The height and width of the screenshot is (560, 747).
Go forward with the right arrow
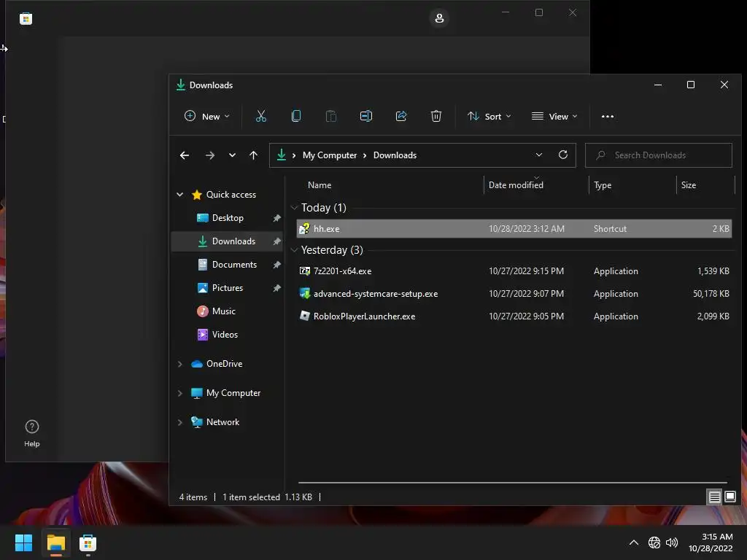(209, 155)
